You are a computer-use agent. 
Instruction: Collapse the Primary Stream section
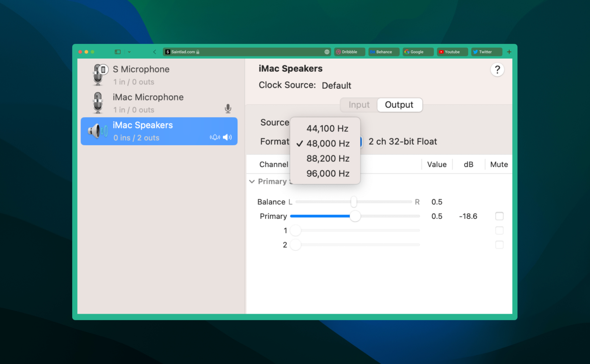tap(252, 181)
